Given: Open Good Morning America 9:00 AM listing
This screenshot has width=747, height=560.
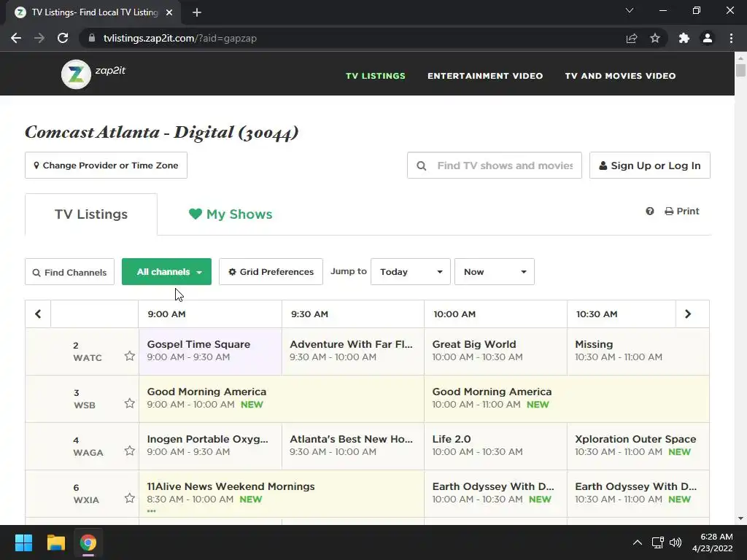Looking at the screenshot, I should pyautogui.click(x=282, y=399).
